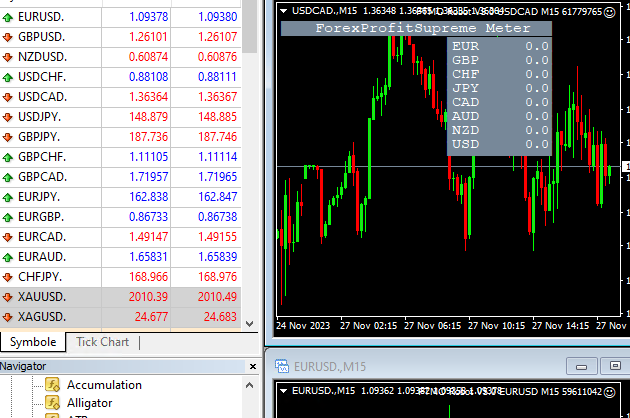The image size is (630, 418).
Task: Click the smiley expert advisor icon on USDCAD chart
Action: click(610, 12)
